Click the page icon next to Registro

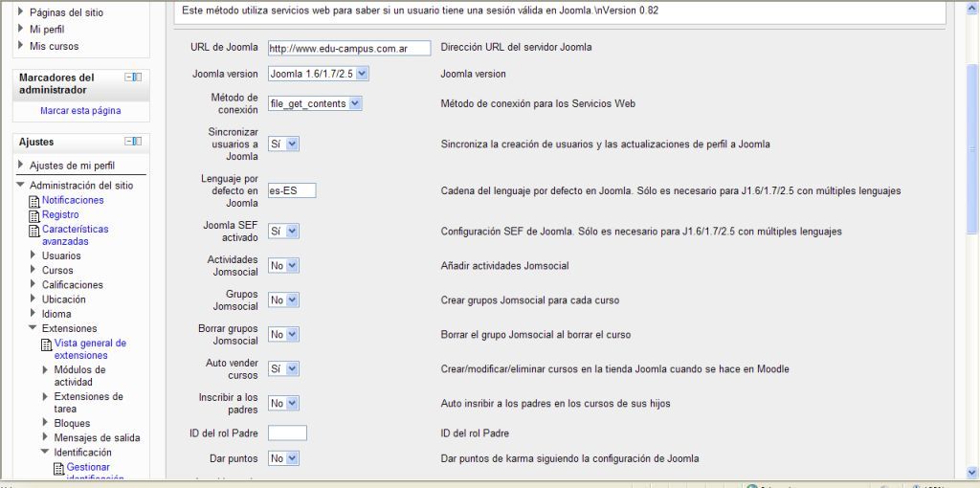[x=34, y=215]
